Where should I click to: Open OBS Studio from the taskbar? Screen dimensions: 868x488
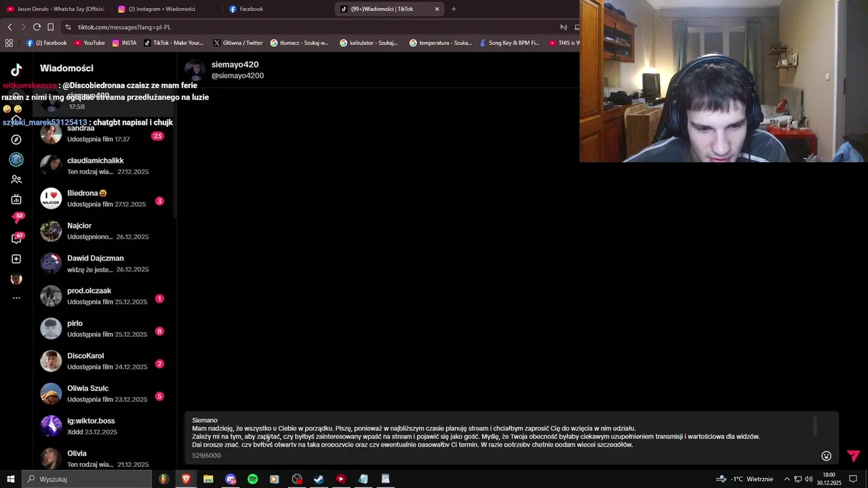point(297,479)
